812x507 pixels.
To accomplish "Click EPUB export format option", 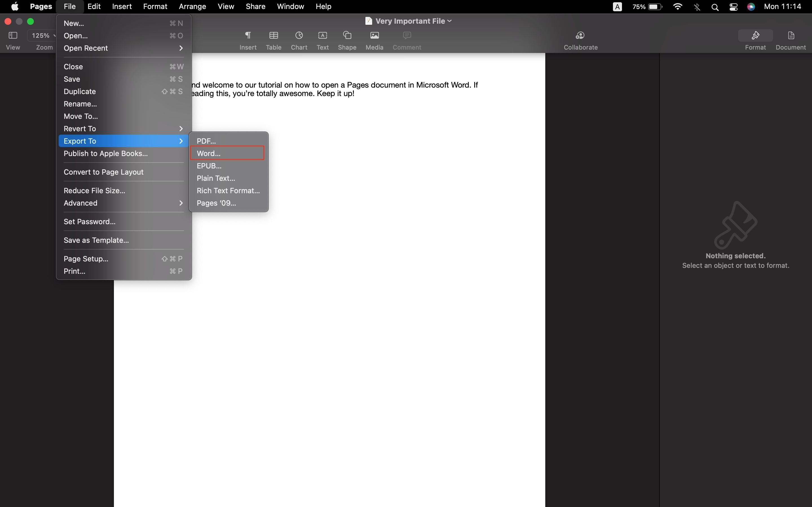I will coord(209,165).
